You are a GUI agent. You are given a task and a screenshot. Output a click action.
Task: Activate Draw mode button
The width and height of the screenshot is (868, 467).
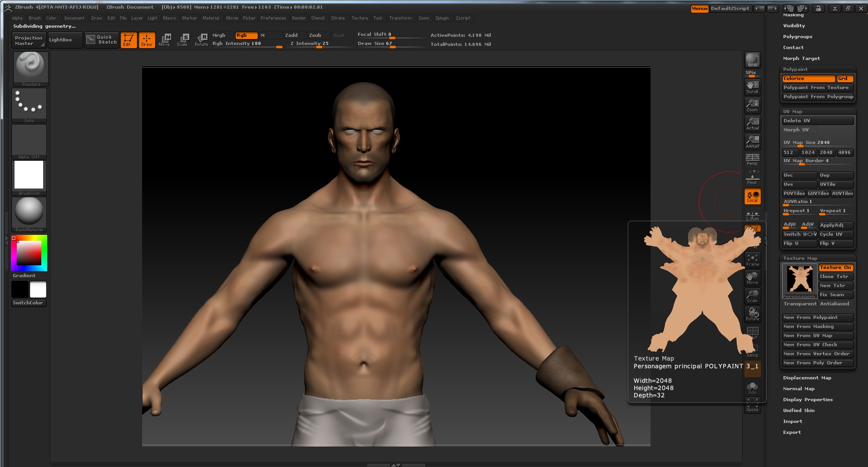pos(147,40)
